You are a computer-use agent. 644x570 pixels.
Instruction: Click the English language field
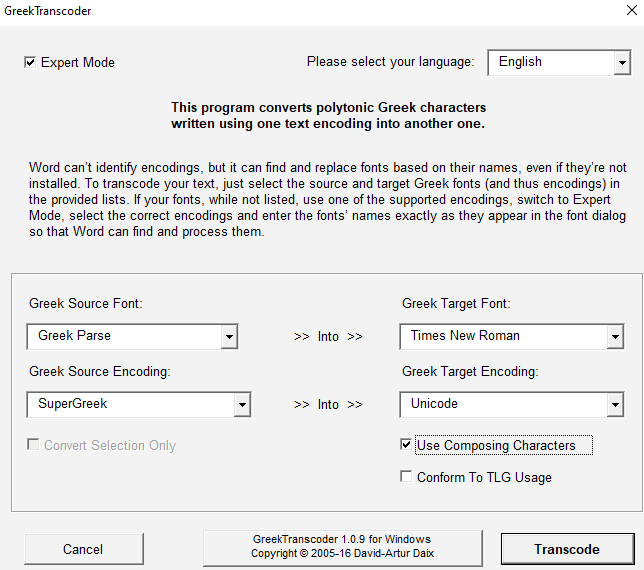548,62
